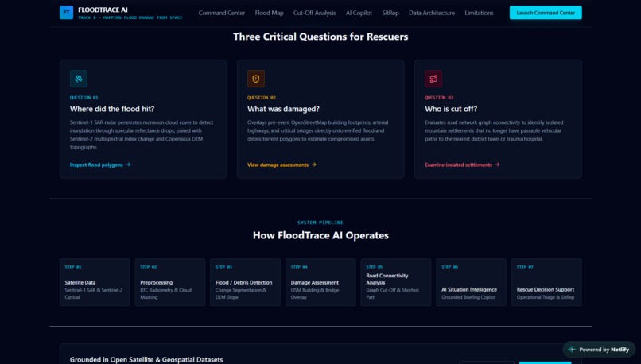Select Step 04 Damage Assessment card

point(320,282)
